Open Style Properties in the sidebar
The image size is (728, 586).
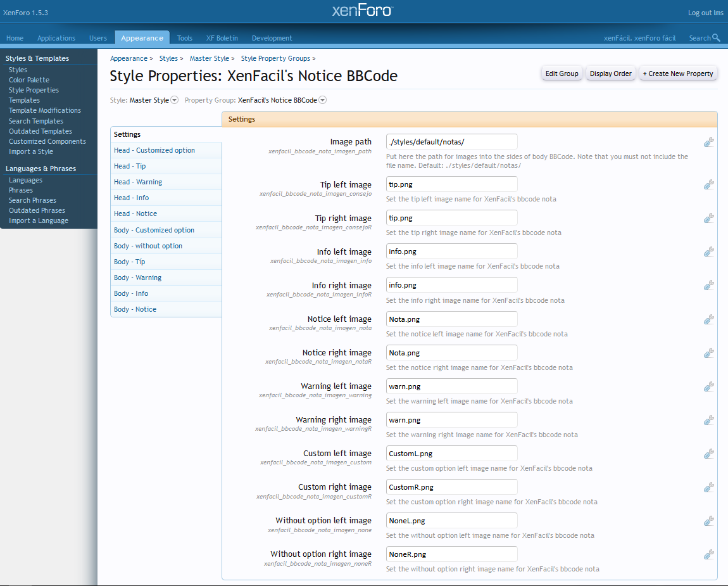pos(34,90)
